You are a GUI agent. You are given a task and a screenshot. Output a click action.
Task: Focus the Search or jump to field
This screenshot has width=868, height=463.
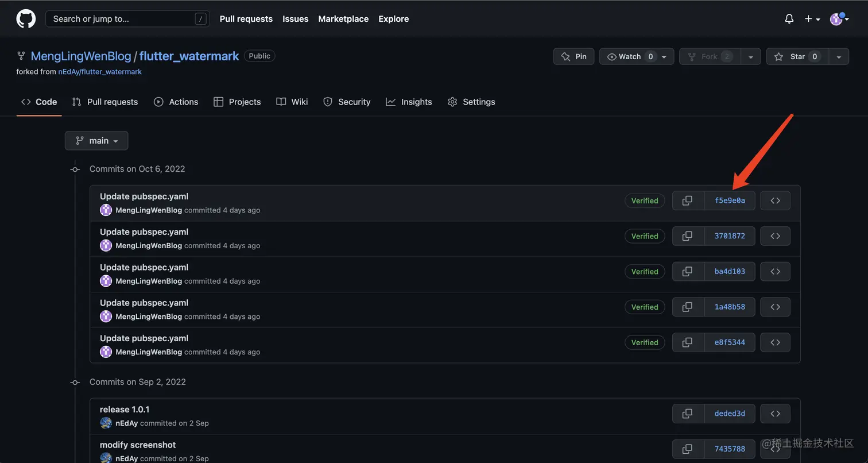tap(127, 19)
